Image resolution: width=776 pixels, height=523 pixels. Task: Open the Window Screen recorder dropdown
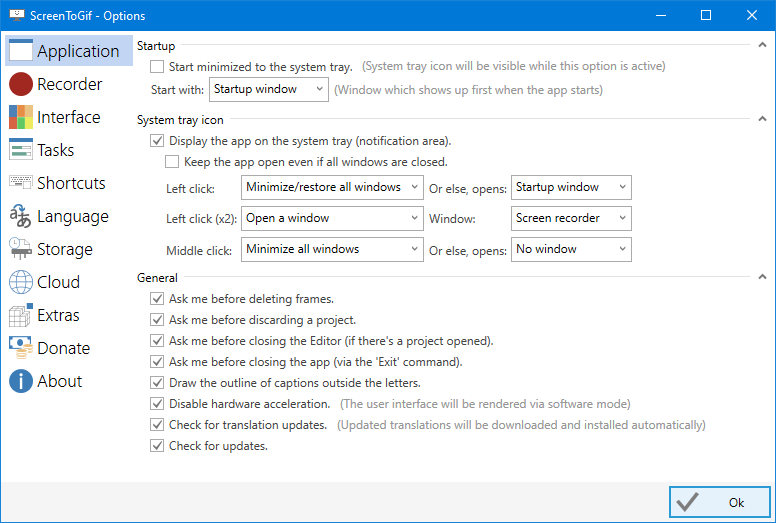tap(571, 218)
